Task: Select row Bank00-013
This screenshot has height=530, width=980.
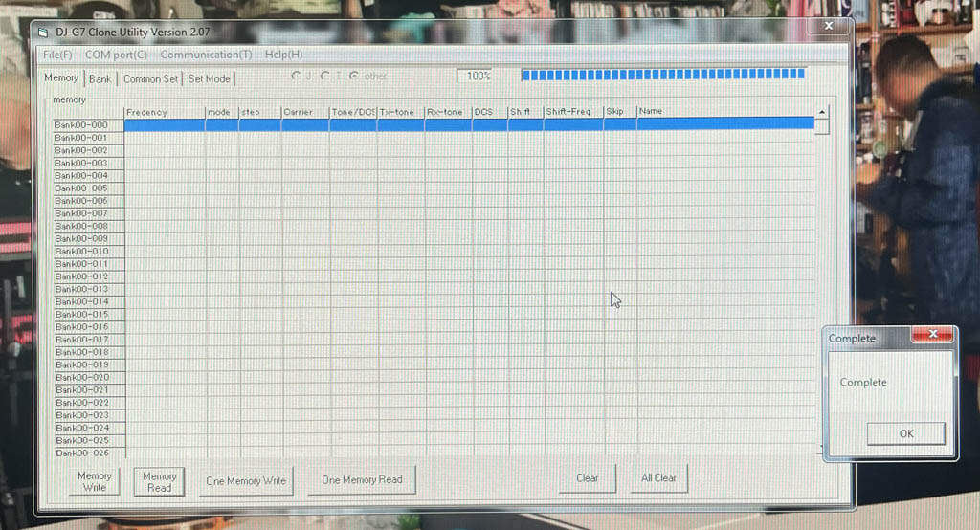Action: coord(89,289)
